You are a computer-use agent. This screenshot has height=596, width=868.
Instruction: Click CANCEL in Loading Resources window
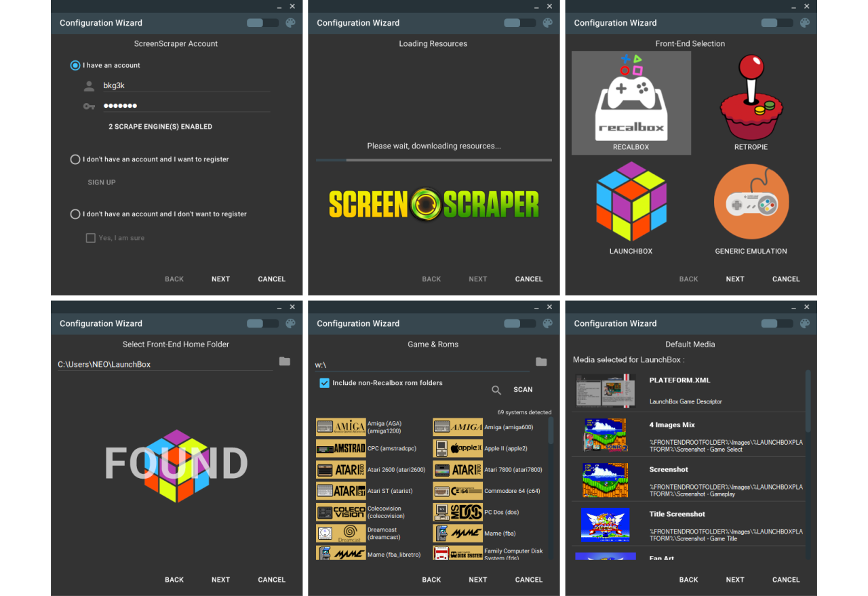529,279
